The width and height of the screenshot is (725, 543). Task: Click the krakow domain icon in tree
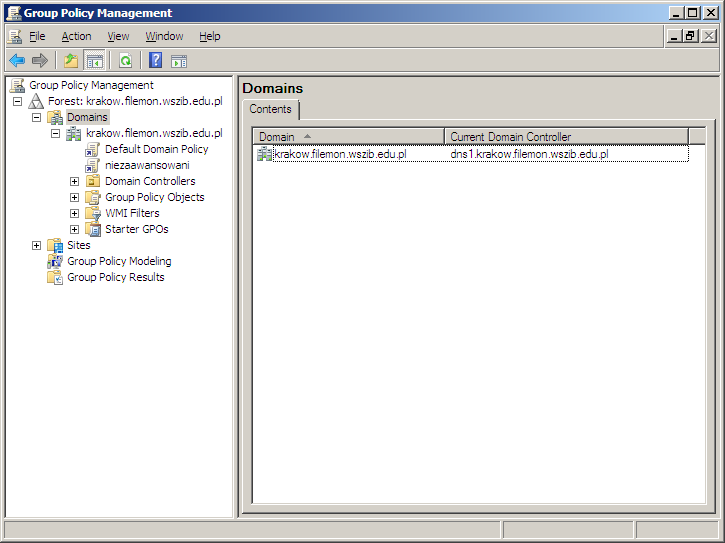click(x=74, y=134)
